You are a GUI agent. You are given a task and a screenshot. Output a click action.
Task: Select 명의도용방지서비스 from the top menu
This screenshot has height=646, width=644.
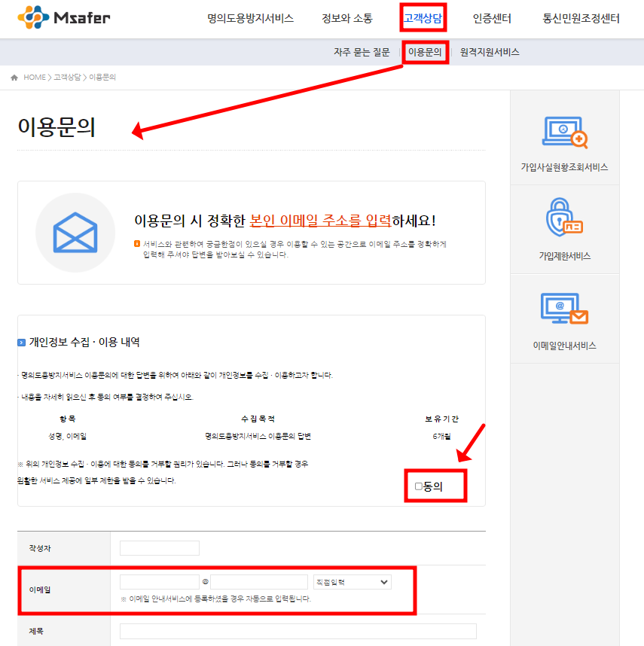250,18
